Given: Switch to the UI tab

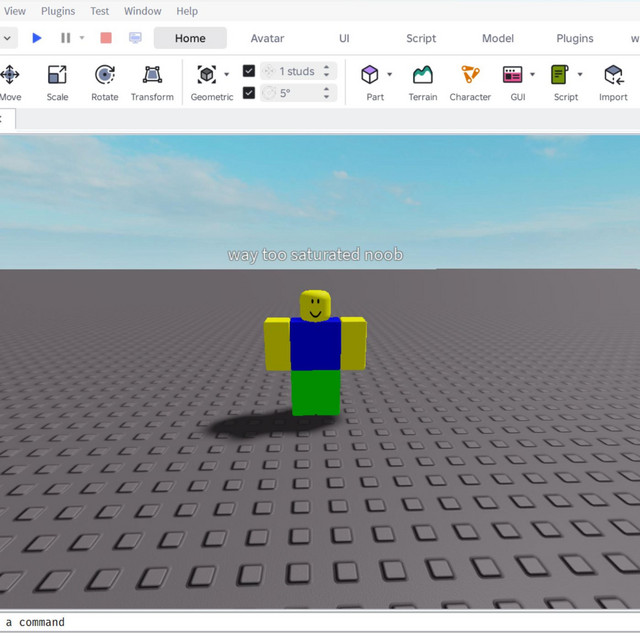Looking at the screenshot, I should 344,38.
